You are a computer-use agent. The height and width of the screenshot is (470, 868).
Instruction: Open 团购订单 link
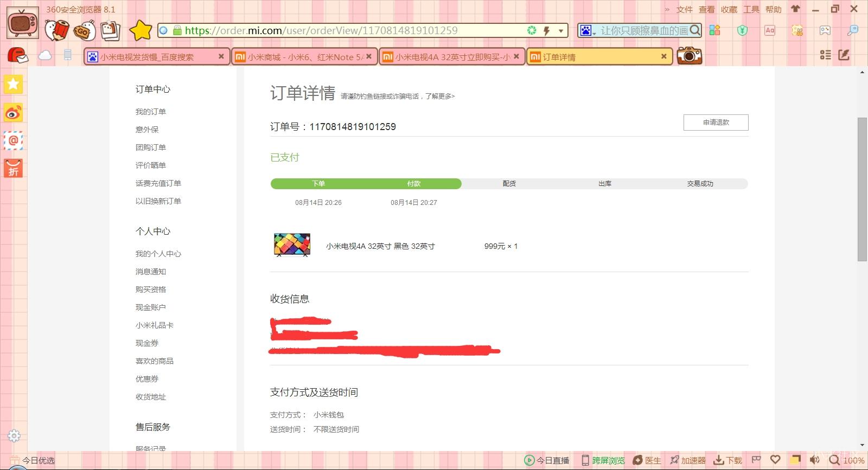point(151,147)
